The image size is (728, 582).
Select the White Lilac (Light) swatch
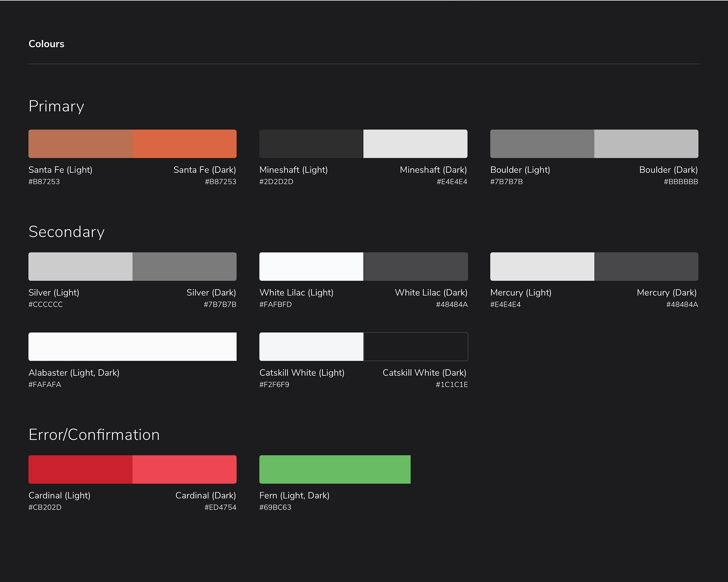(x=311, y=267)
